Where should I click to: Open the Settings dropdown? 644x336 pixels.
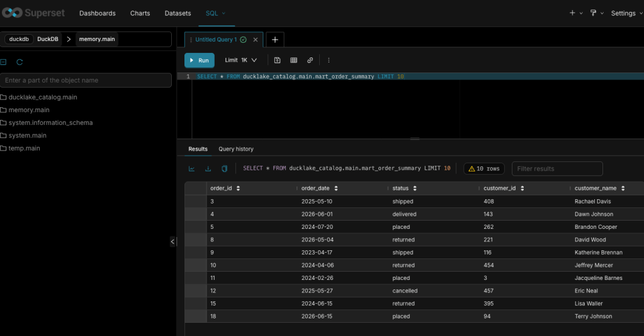[627, 13]
